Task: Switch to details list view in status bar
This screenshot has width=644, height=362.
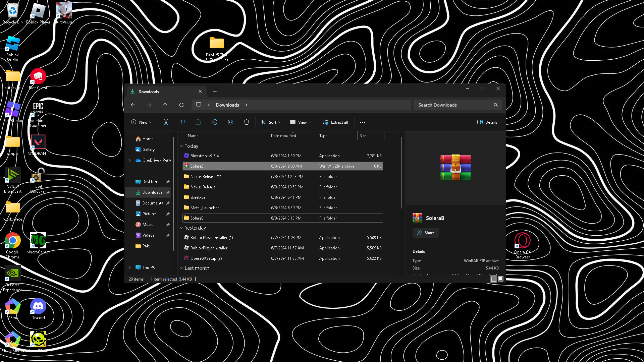Action: click(x=493, y=279)
